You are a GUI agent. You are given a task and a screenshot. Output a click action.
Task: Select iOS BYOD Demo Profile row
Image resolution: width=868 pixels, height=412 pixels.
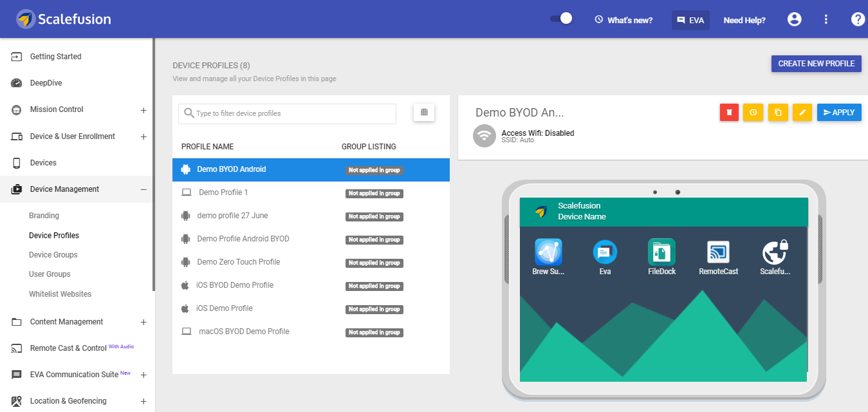[311, 286]
